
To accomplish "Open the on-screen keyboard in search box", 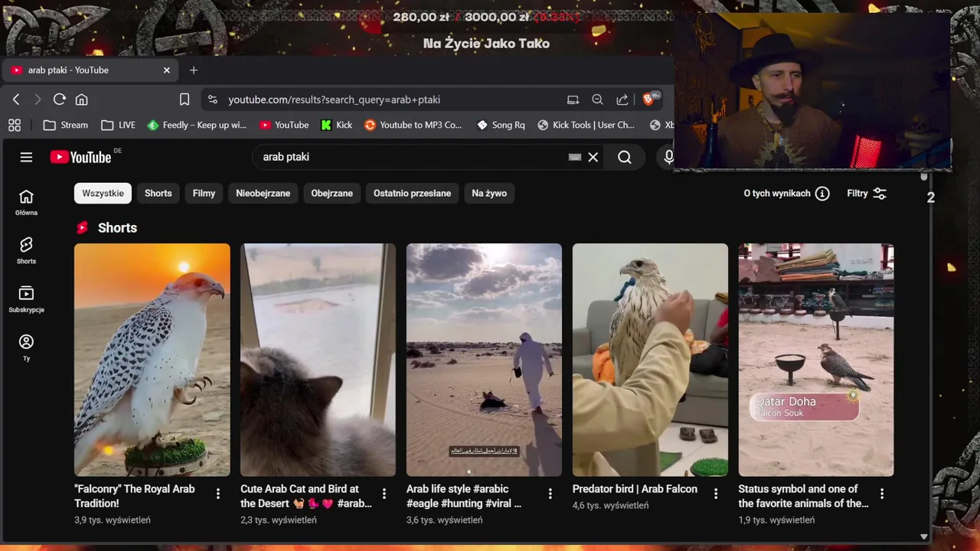I will 574,157.
